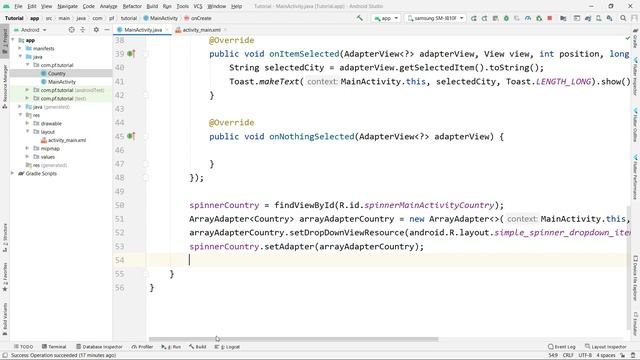Open the Navigate menu
Image resolution: width=640 pixels, height=360 pixels.
coord(67,6)
